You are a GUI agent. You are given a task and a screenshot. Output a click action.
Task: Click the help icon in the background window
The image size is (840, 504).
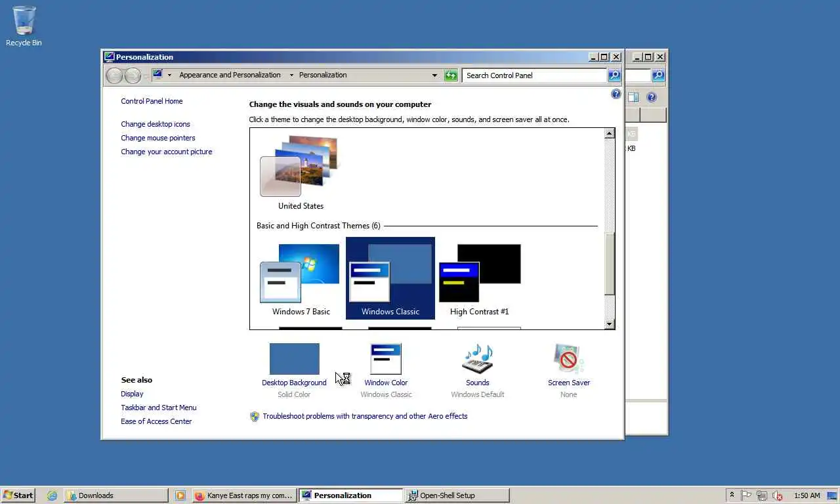[652, 97]
